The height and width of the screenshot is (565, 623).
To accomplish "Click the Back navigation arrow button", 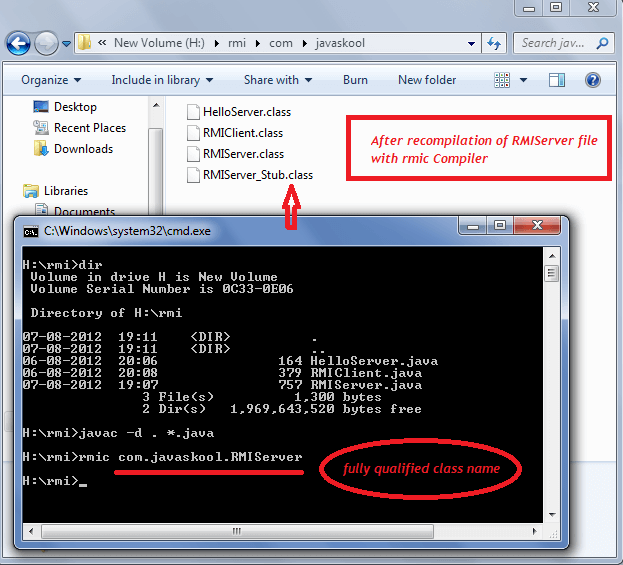I will coord(18,44).
